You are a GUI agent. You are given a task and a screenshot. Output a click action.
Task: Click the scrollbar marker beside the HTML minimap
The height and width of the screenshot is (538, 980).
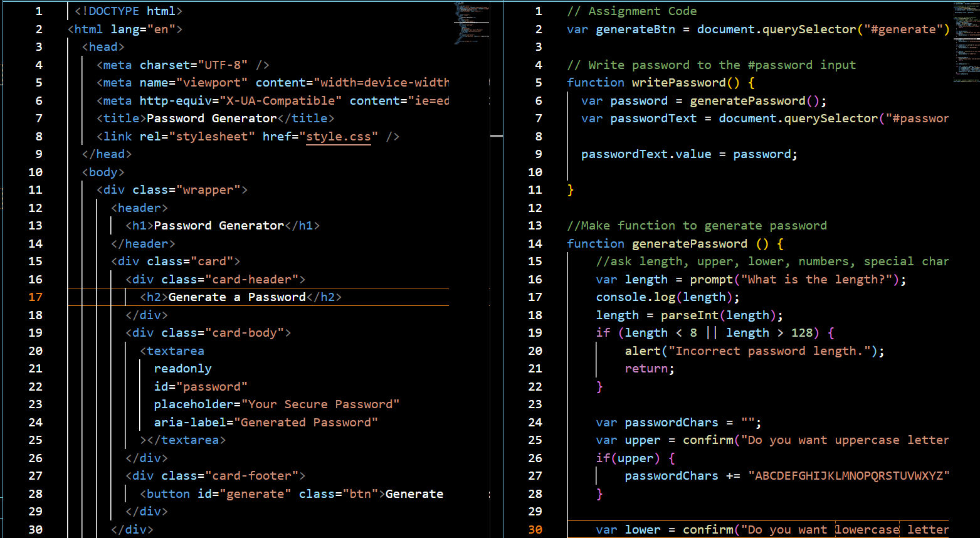[x=495, y=135]
